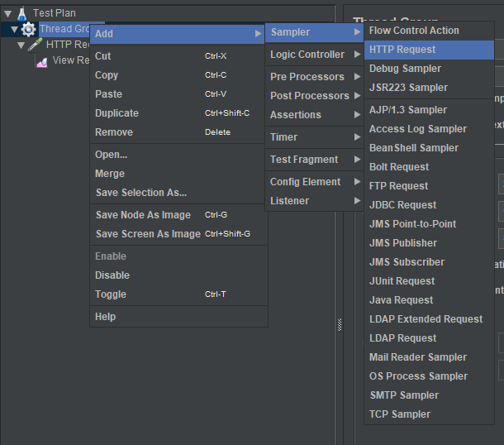Expand the Assertions submenu
Screen dimensions: 504x445
pos(314,114)
